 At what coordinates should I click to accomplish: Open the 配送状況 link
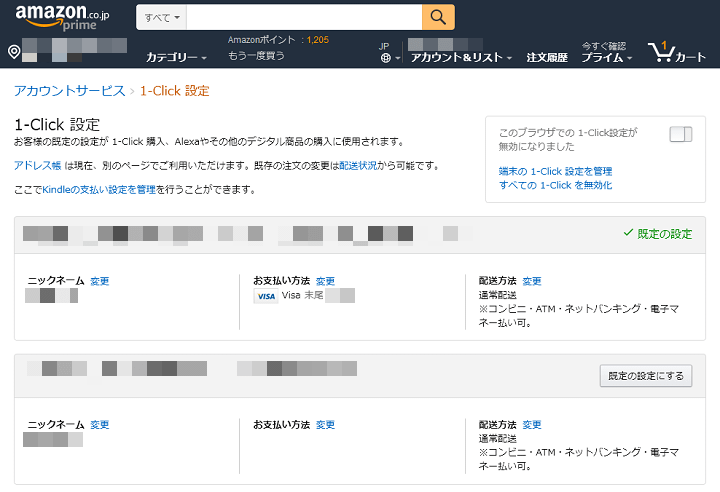(x=358, y=165)
